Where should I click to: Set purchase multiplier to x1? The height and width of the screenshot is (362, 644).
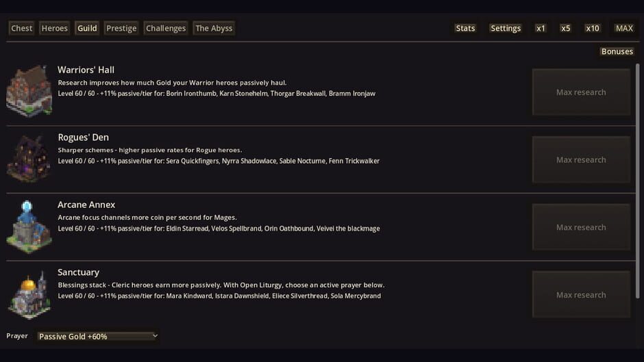pyautogui.click(x=541, y=28)
